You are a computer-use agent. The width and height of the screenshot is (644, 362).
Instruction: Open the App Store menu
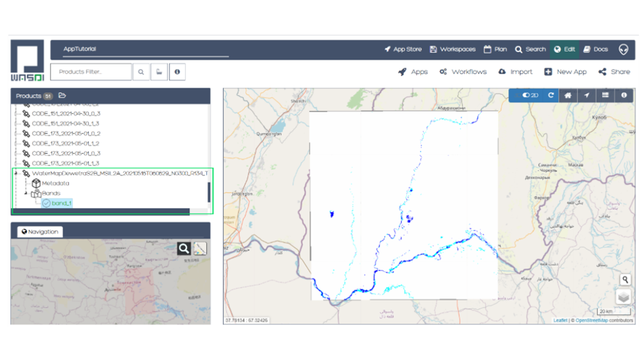[403, 49]
